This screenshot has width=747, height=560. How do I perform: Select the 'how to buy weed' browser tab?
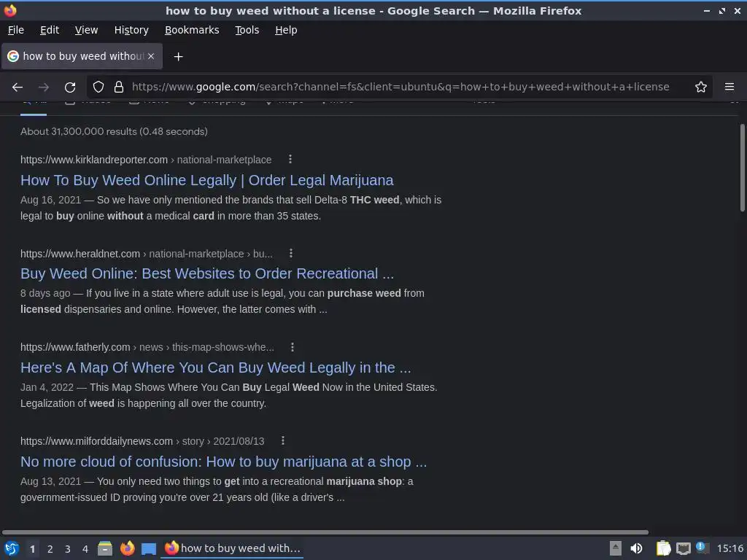pos(82,56)
